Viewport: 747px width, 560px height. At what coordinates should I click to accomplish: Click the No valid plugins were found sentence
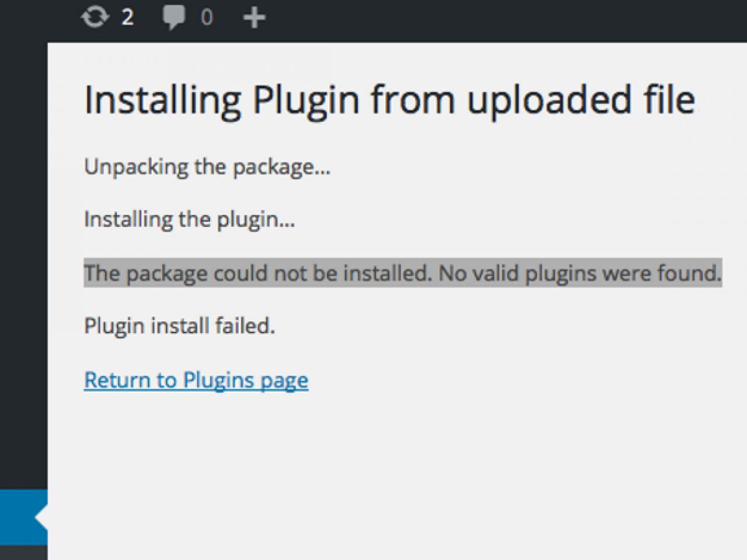(580, 273)
